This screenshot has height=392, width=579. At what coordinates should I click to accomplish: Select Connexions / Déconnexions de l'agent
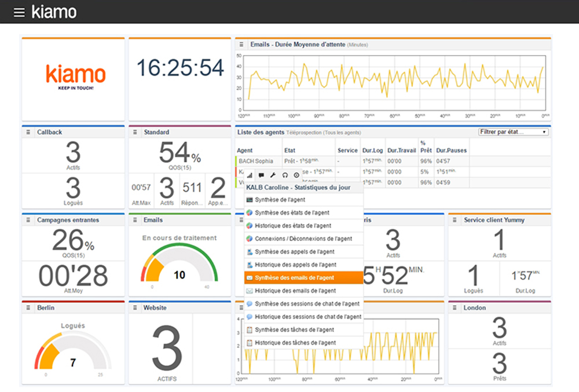304,239
